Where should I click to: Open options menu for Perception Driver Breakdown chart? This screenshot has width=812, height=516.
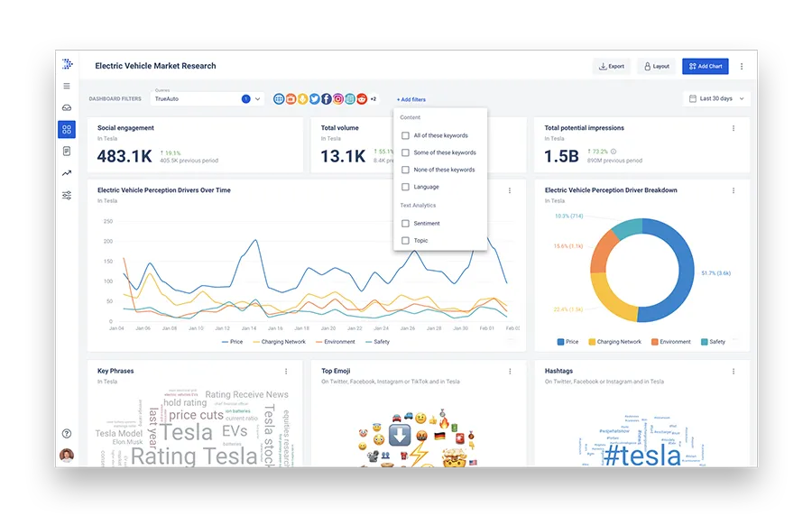(x=734, y=190)
